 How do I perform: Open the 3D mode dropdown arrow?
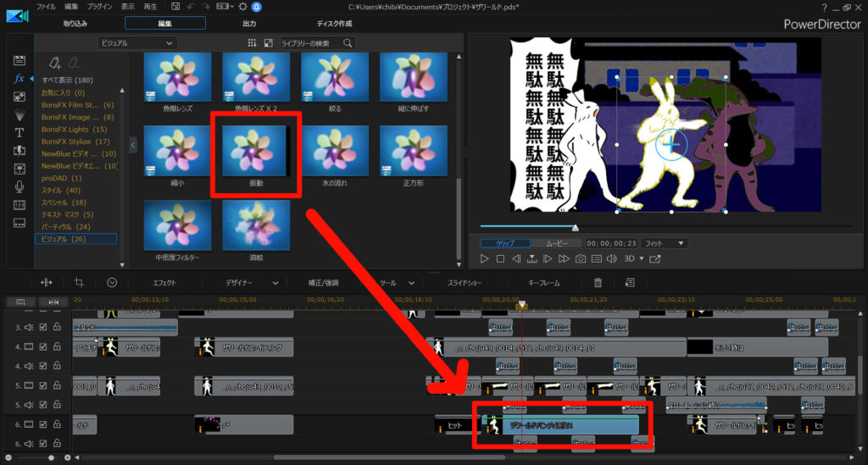tap(642, 259)
